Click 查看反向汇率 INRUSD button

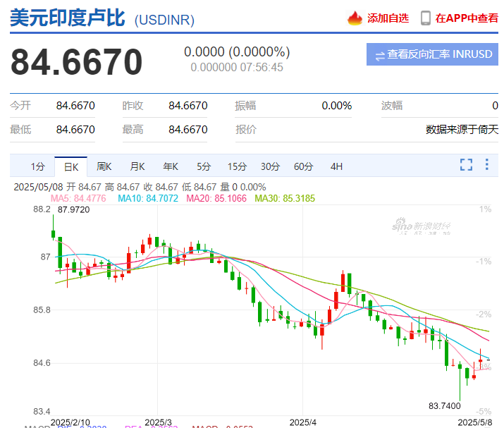click(432, 54)
